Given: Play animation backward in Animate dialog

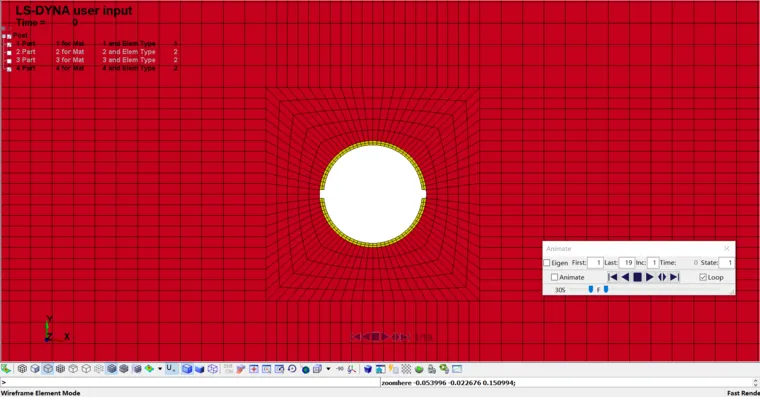Looking at the screenshot, I should click(625, 277).
